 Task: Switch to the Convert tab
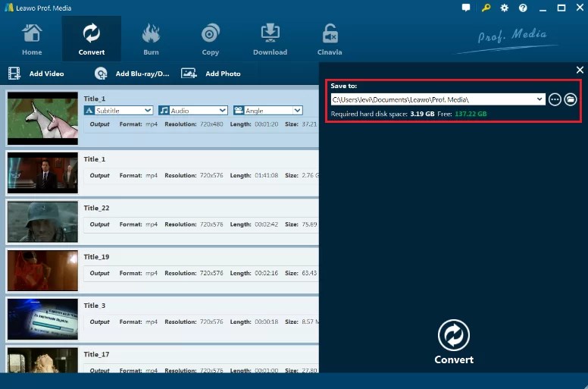coord(92,39)
